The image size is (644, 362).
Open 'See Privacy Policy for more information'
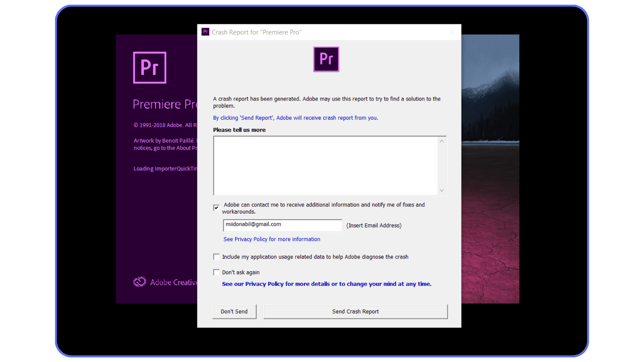[x=272, y=239]
